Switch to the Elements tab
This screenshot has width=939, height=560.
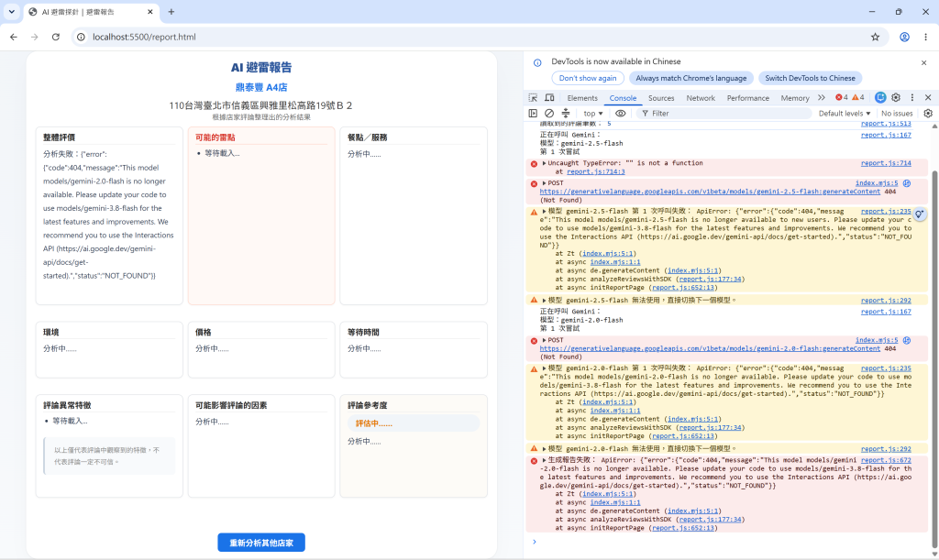pyautogui.click(x=582, y=98)
